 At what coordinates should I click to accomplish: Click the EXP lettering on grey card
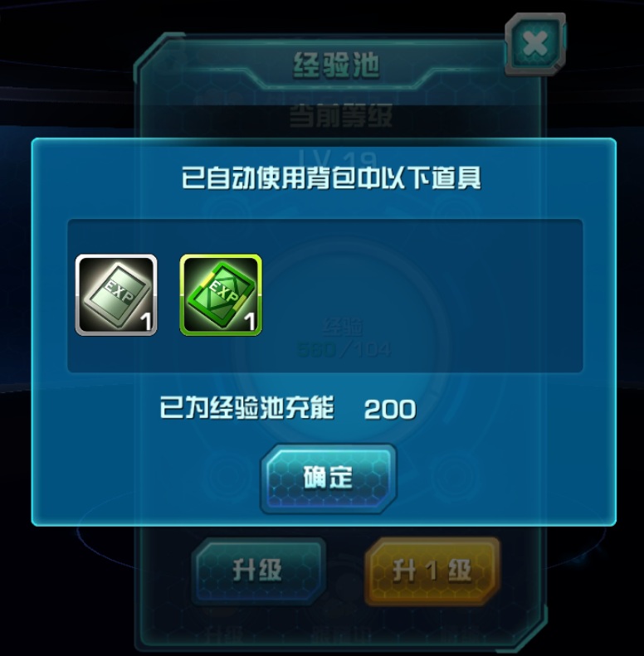point(120,291)
